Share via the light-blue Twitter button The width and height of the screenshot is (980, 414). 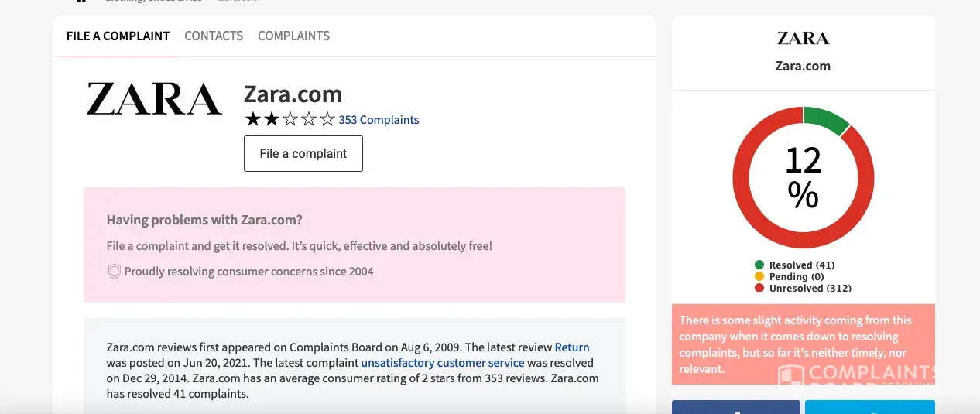(869, 407)
